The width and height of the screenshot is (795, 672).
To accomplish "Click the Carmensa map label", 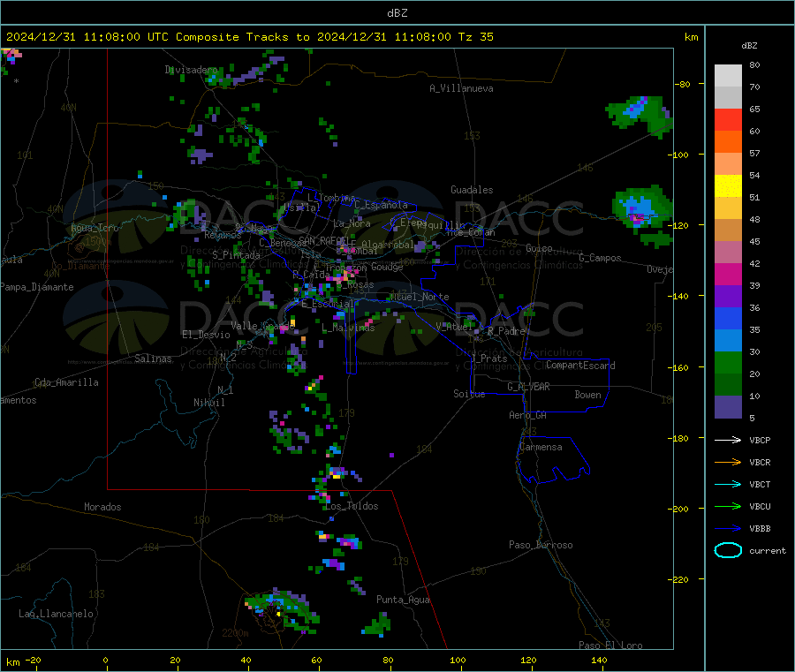I will [x=541, y=447].
